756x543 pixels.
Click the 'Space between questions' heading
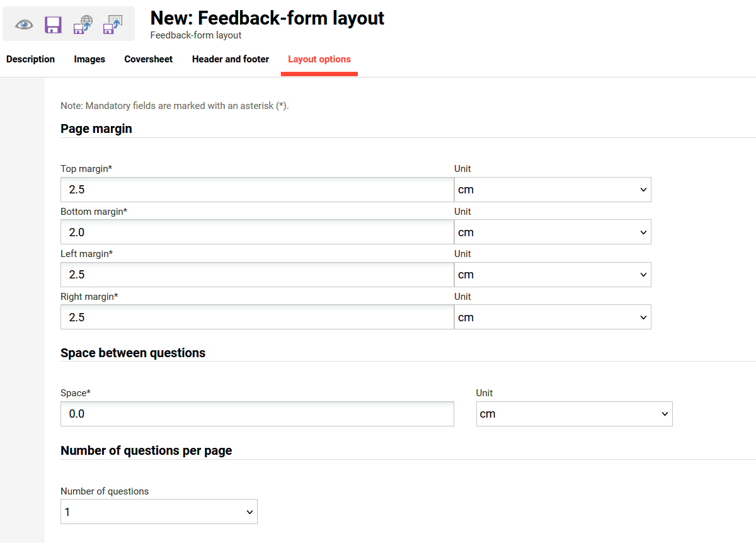[133, 353]
